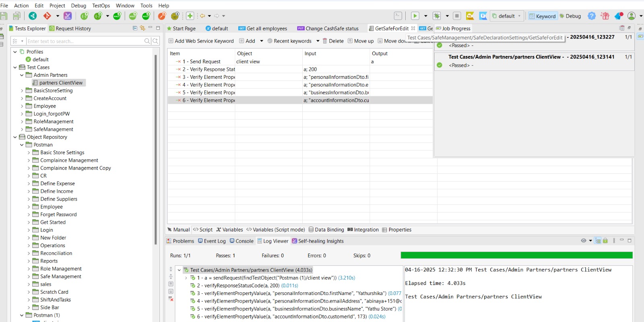Screen dimensions: 644x322
Task: Click Add Web Service Keyword button
Action: coord(201,41)
